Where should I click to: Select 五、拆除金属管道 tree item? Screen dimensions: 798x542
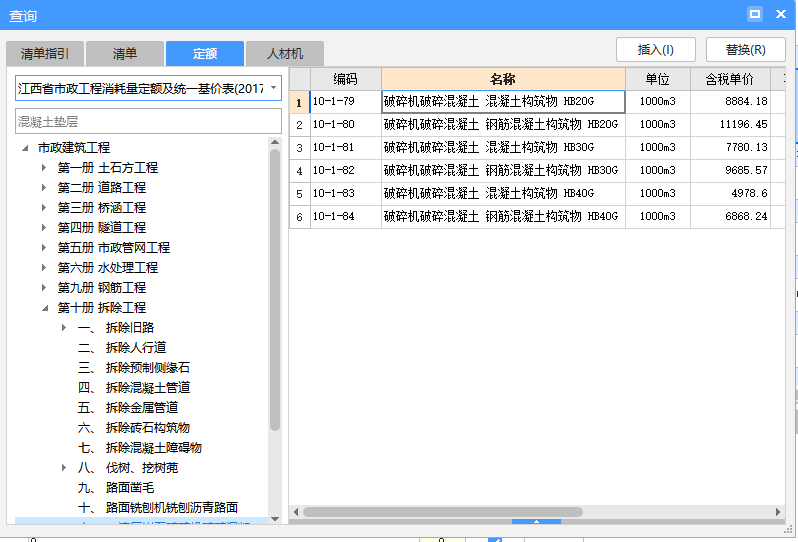point(128,408)
